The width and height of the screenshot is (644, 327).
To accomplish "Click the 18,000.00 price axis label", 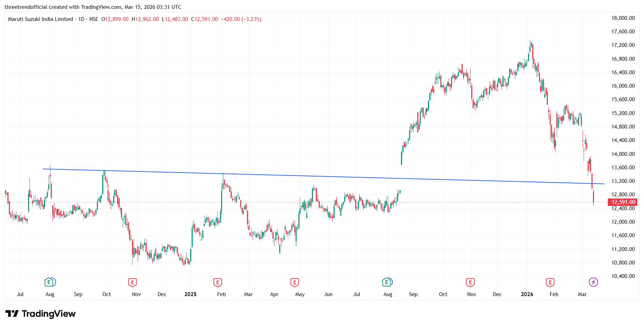I will click(x=623, y=18).
